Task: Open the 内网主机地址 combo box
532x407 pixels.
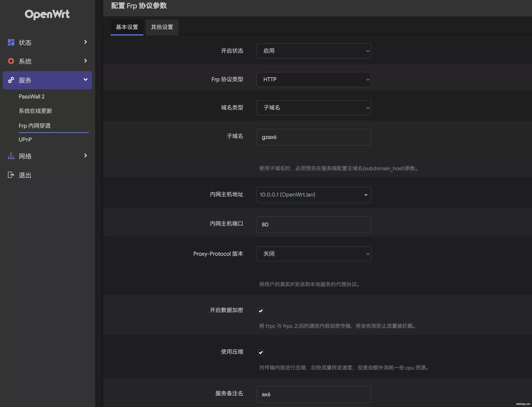Action: pyautogui.click(x=314, y=195)
